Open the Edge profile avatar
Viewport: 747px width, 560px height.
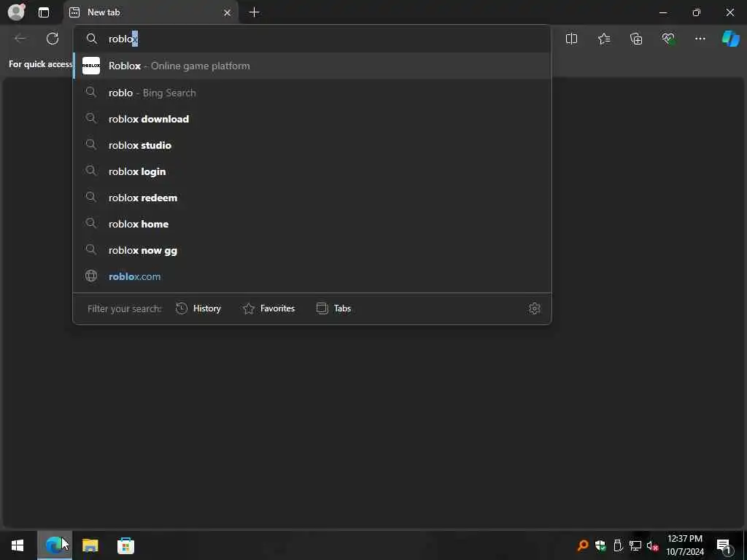click(17, 12)
